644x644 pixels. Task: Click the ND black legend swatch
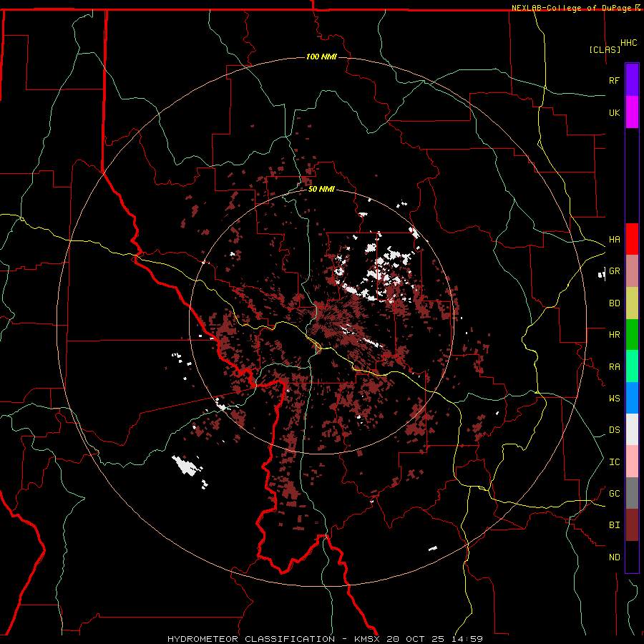(x=632, y=557)
